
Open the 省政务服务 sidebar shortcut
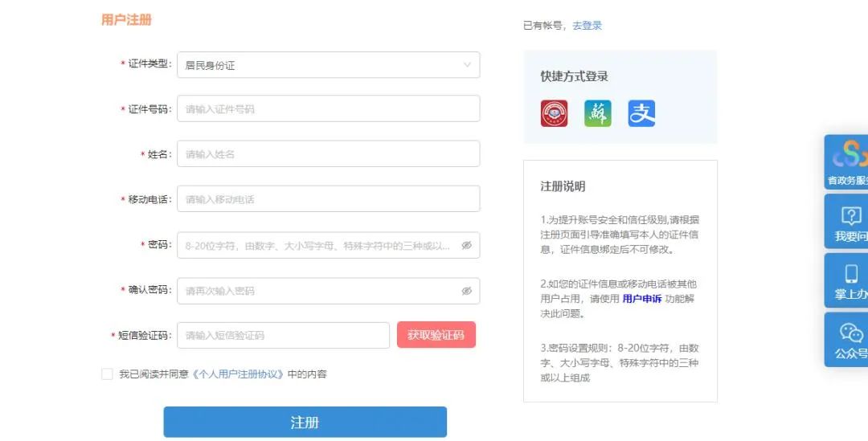pos(845,162)
